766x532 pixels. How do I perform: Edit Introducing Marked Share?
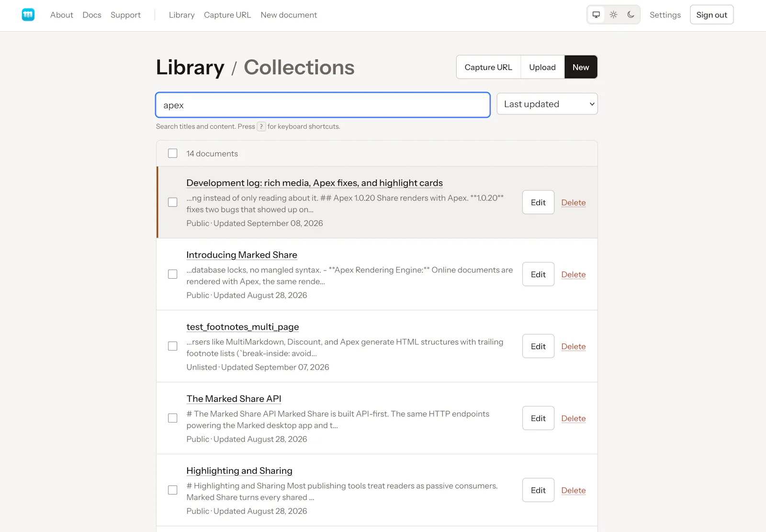pyautogui.click(x=538, y=274)
